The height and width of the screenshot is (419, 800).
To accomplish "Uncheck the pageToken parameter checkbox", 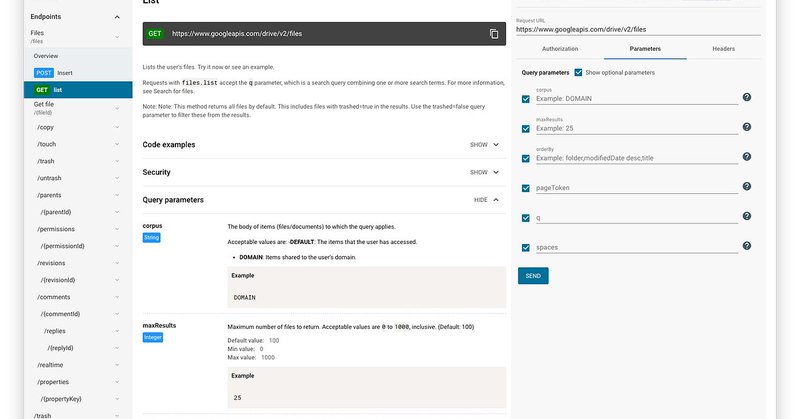I will click(x=526, y=188).
